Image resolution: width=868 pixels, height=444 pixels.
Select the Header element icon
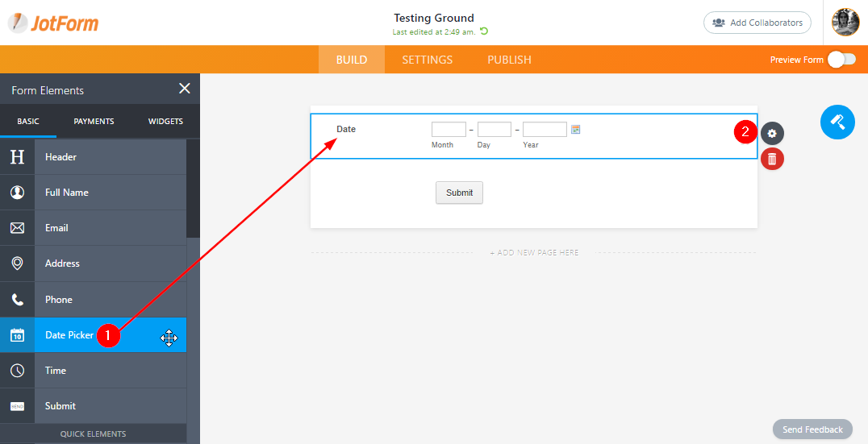(17, 157)
